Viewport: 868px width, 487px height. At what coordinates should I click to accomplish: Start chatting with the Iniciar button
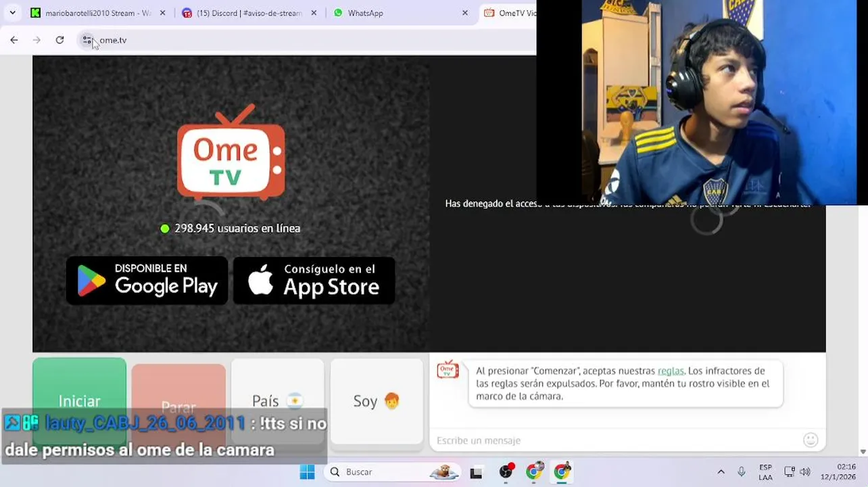click(79, 401)
